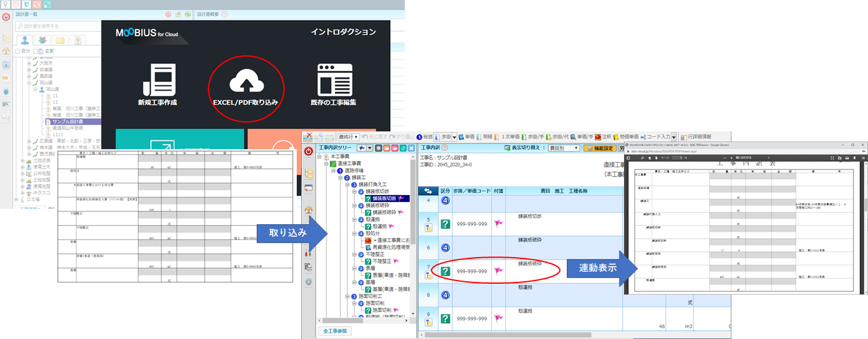868x339 pixels.
Task: Click the swap arrows icon in table header
Action: point(428,190)
